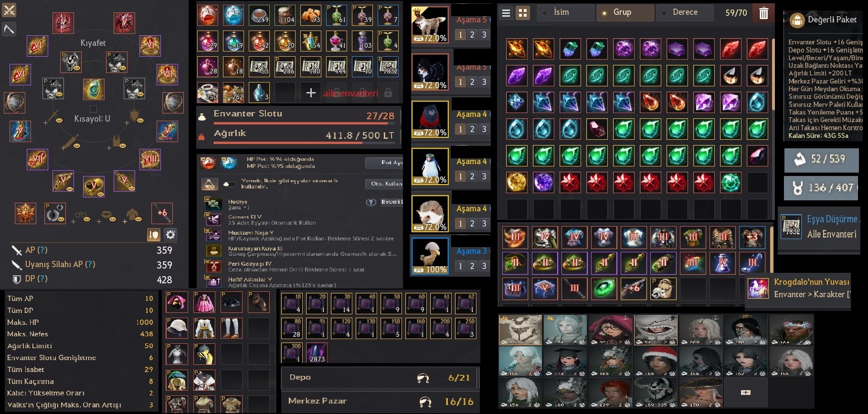The image size is (868, 414).
Task: Click the lock icon beside aile envanteri
Action: pyautogui.click(x=388, y=93)
